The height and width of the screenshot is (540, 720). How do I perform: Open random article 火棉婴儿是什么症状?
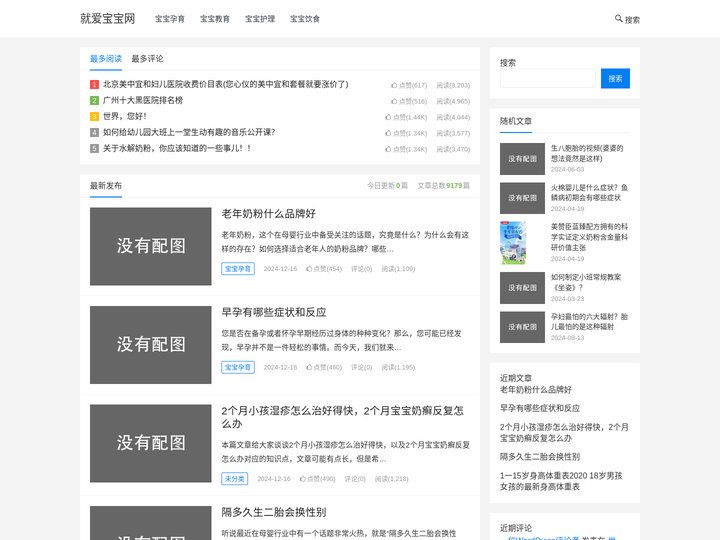[x=589, y=193]
